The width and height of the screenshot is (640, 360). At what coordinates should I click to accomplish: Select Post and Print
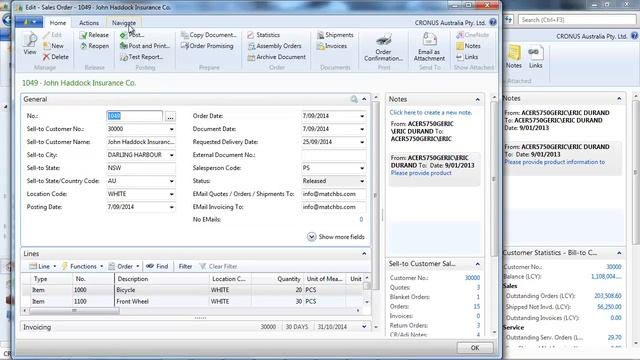145,46
